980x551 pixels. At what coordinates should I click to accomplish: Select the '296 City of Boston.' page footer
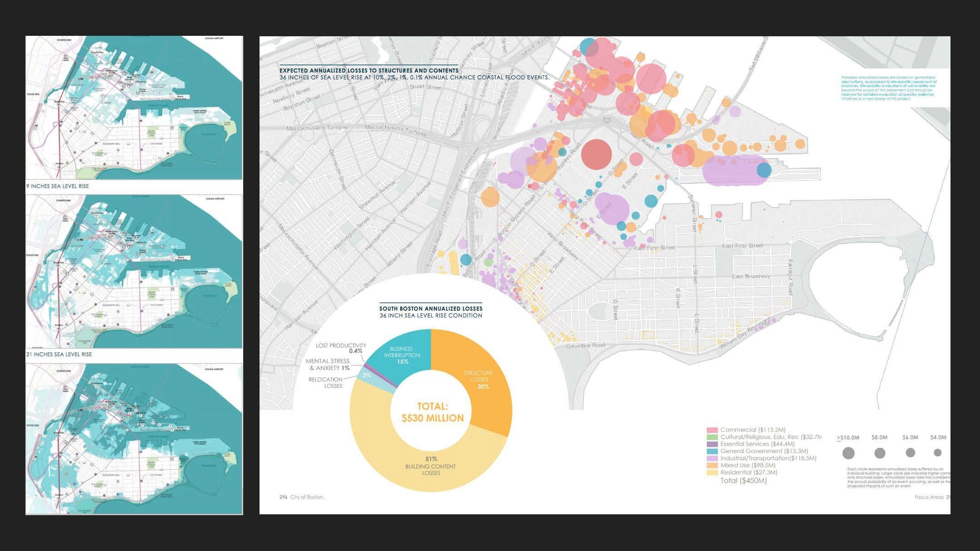(x=301, y=497)
